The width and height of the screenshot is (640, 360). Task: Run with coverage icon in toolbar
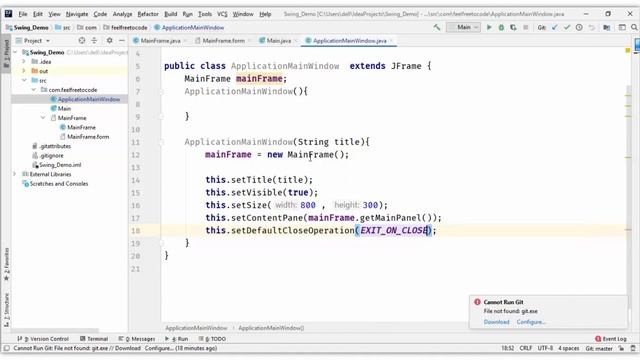513,27
